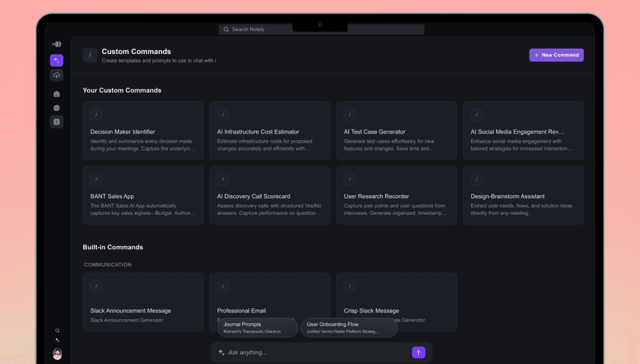The image size is (640, 364).
Task: Open AI Test Case Generator command title
Action: point(374,132)
